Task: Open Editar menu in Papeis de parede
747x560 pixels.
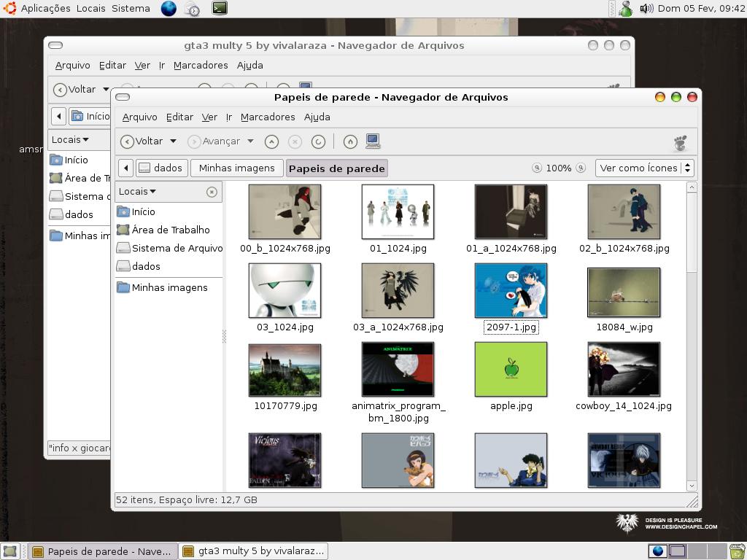Action: 179,117
